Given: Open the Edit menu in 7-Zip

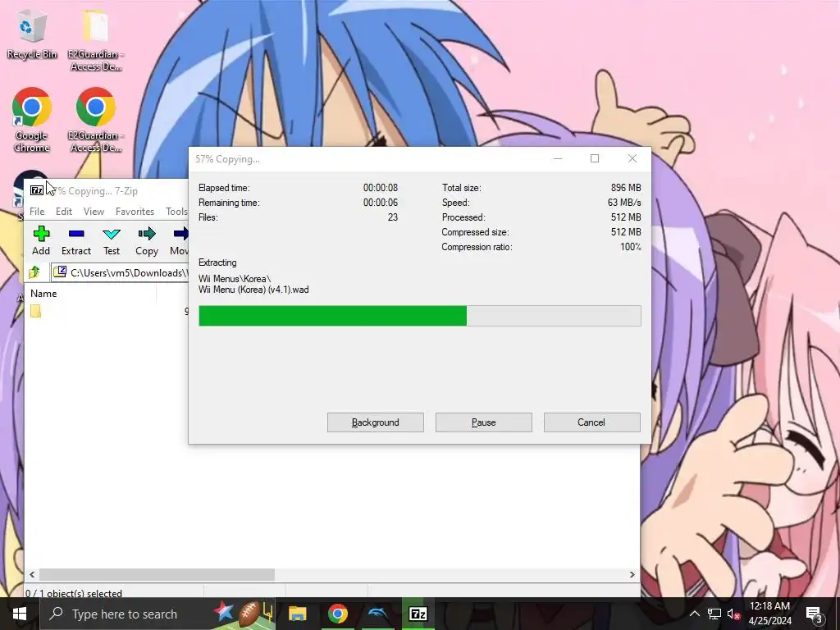Looking at the screenshot, I should click(x=64, y=212).
